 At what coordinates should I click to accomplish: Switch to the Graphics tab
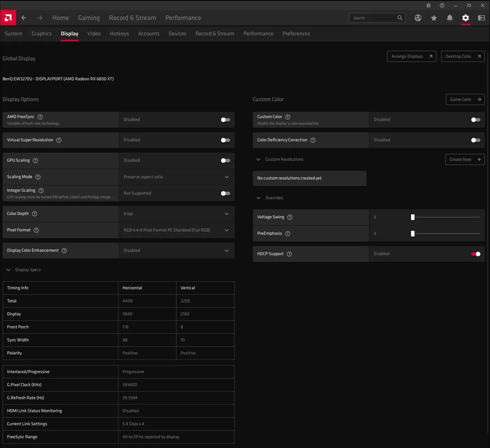(42, 34)
